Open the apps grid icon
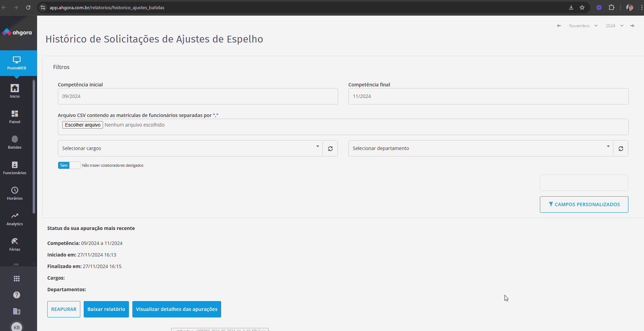The height and width of the screenshot is (331, 644). [x=16, y=278]
